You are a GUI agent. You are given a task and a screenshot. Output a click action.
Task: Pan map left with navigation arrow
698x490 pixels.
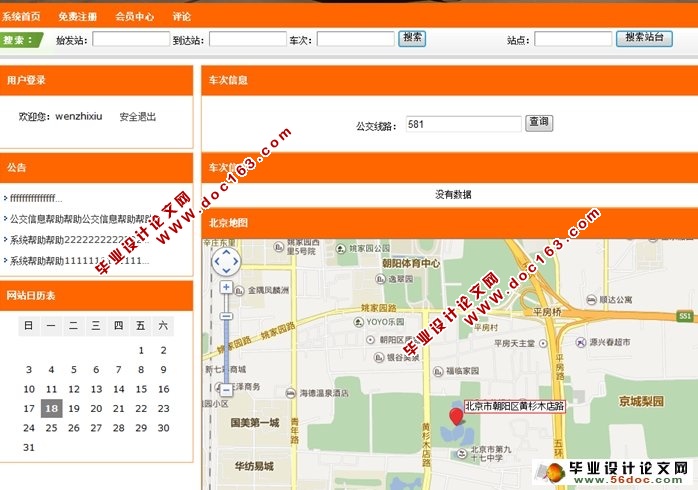pyautogui.click(x=217, y=261)
